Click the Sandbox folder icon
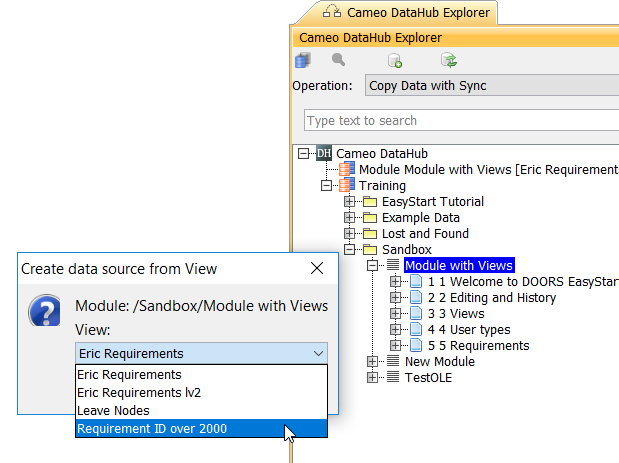Screen dimensions: 619x463 point(369,249)
